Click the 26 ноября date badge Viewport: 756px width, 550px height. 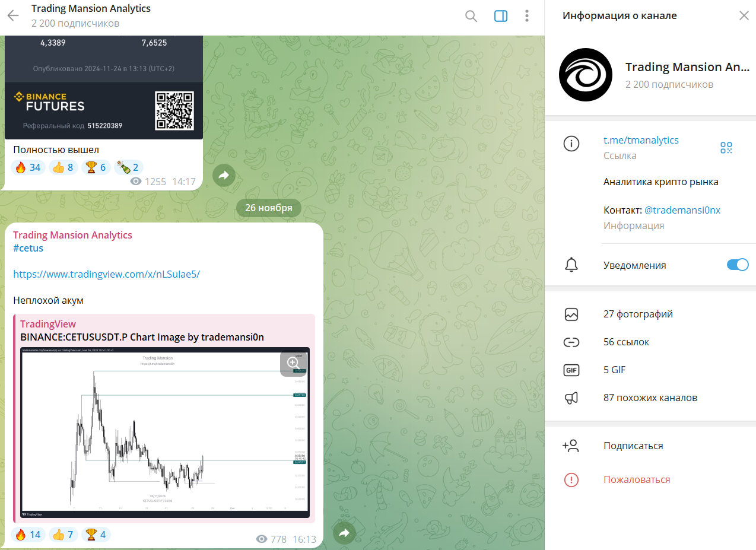coord(269,208)
